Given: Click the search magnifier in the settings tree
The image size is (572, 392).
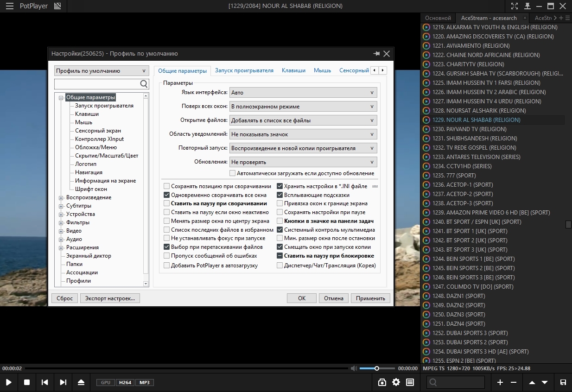Looking at the screenshot, I should tap(144, 84).
